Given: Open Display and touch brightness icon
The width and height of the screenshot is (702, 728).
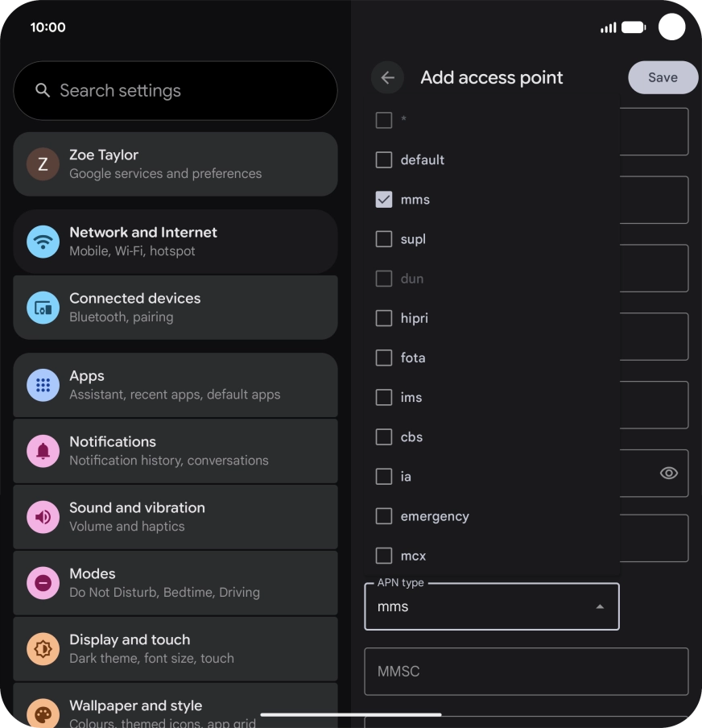Looking at the screenshot, I should click(x=43, y=648).
